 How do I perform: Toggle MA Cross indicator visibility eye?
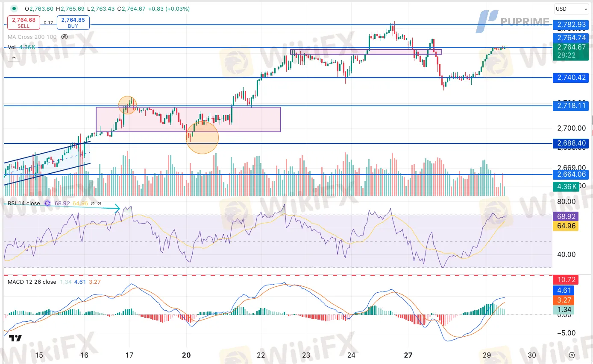coord(65,37)
